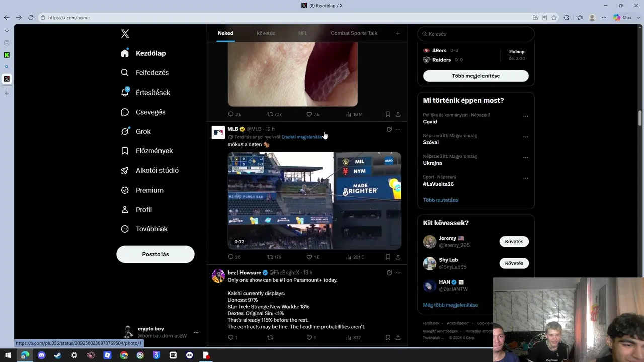Bookmark the MLB post
Viewport: 644px width, 362px height.
(388, 257)
